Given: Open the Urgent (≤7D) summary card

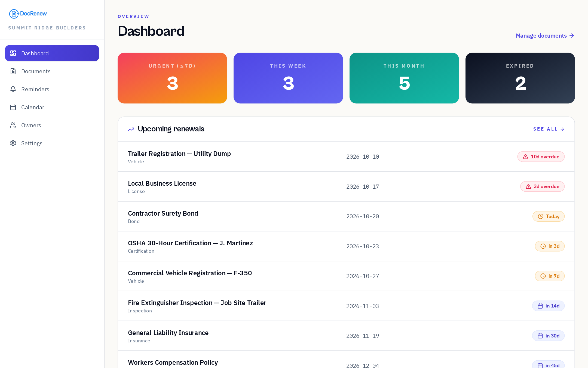Looking at the screenshot, I should [x=172, y=78].
